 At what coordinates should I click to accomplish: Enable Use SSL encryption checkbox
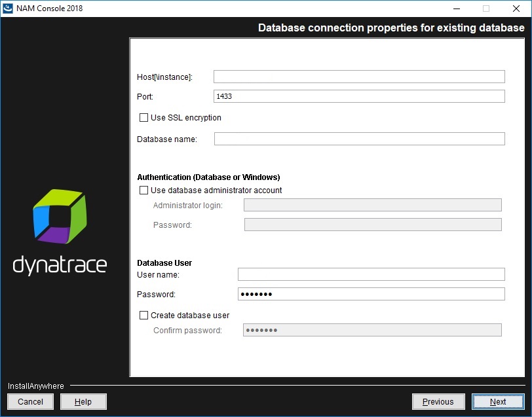coord(144,118)
